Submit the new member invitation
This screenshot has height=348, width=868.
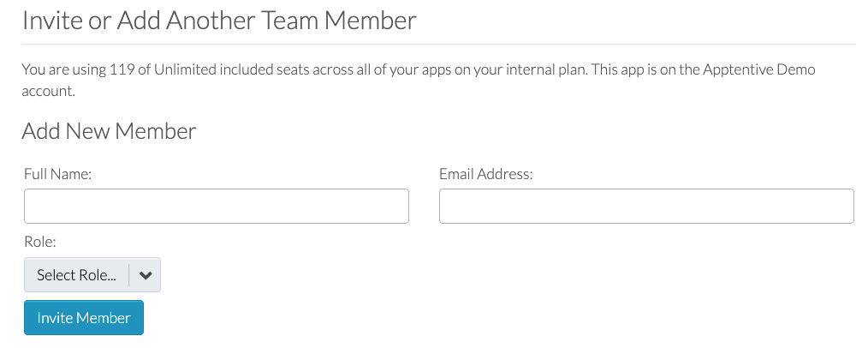pyautogui.click(x=84, y=318)
